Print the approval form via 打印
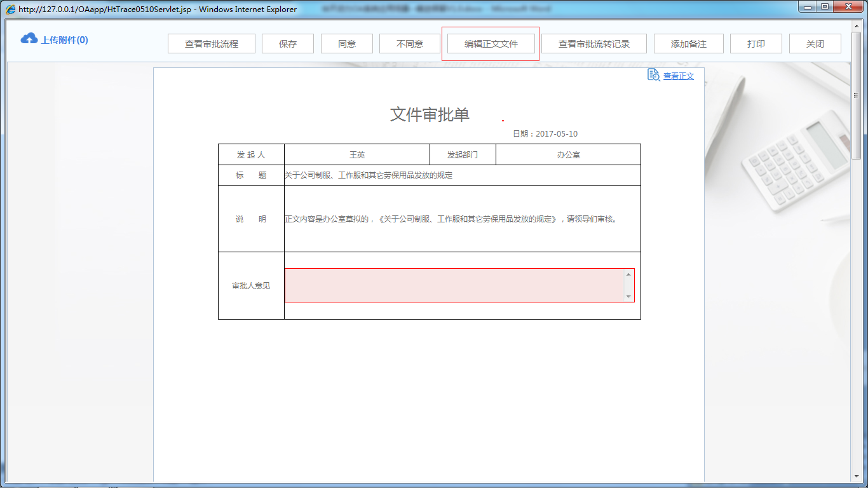The height and width of the screenshot is (488, 868). [x=756, y=43]
